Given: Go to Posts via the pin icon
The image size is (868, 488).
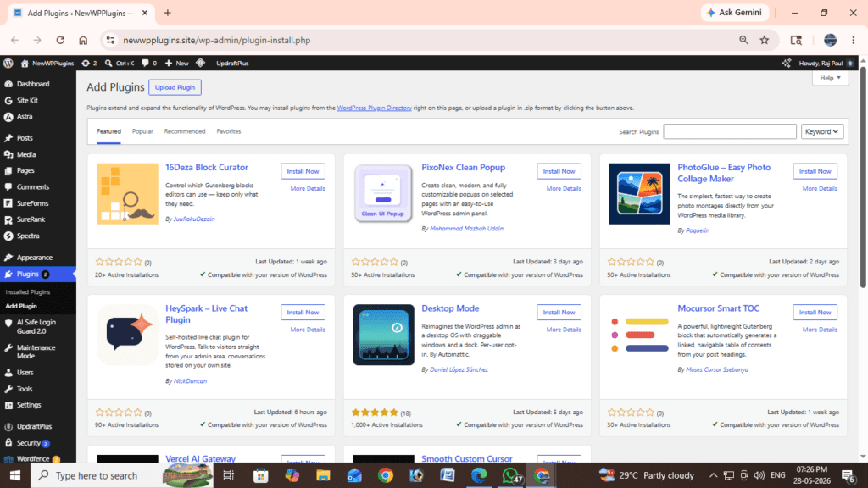Looking at the screenshot, I should tap(8, 138).
